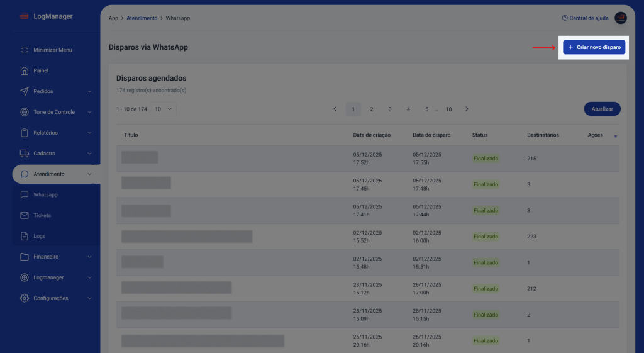Screen dimensions: 644x353
Task: Open the user avatar in header
Action: point(620,18)
